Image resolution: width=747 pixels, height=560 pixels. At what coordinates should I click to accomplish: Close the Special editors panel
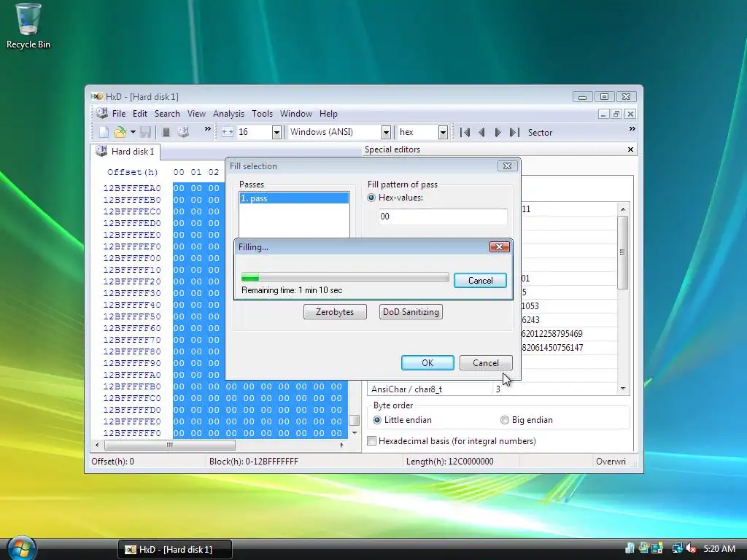point(630,149)
